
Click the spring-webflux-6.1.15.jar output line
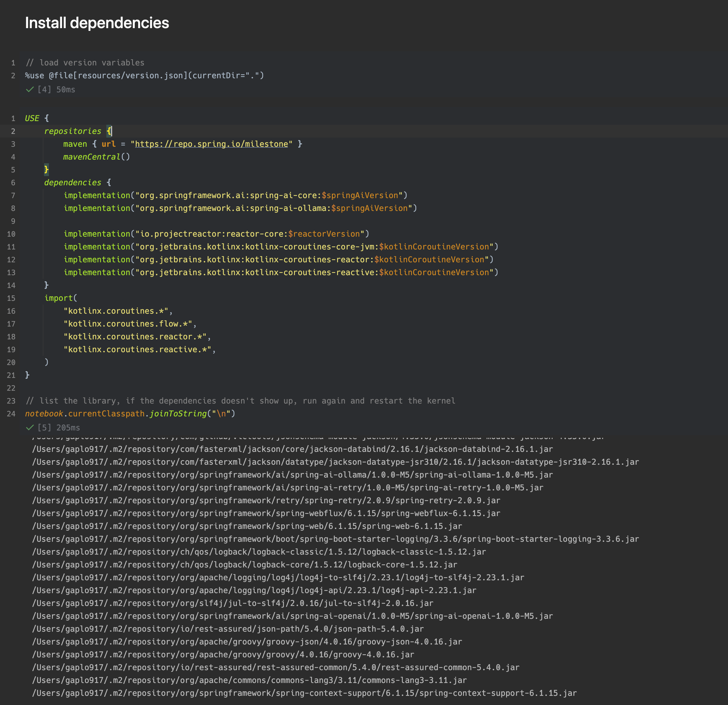coord(266,514)
